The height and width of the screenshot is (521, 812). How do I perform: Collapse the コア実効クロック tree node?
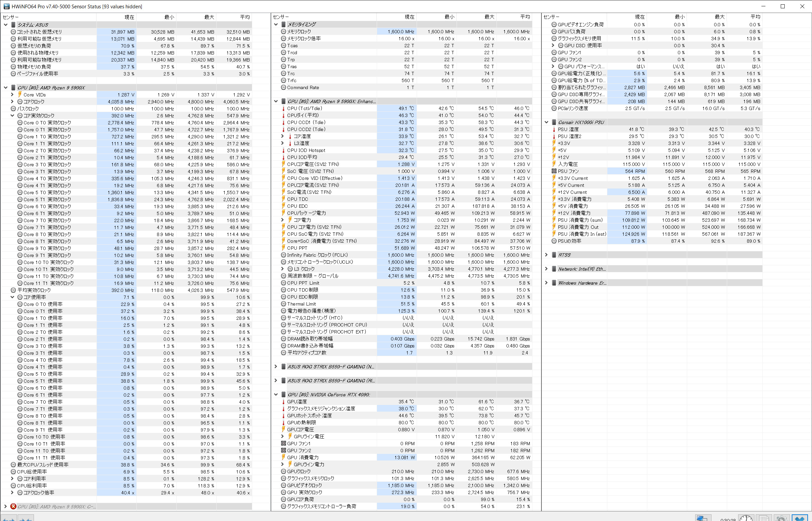pyautogui.click(x=12, y=116)
